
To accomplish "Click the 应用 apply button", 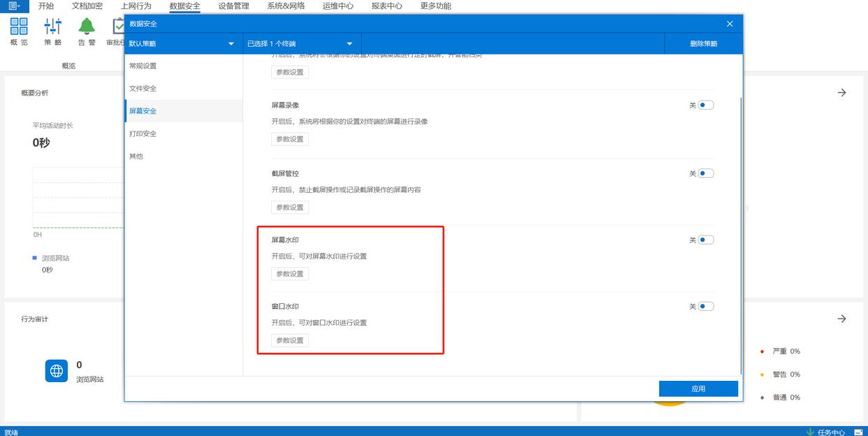I will [x=698, y=388].
